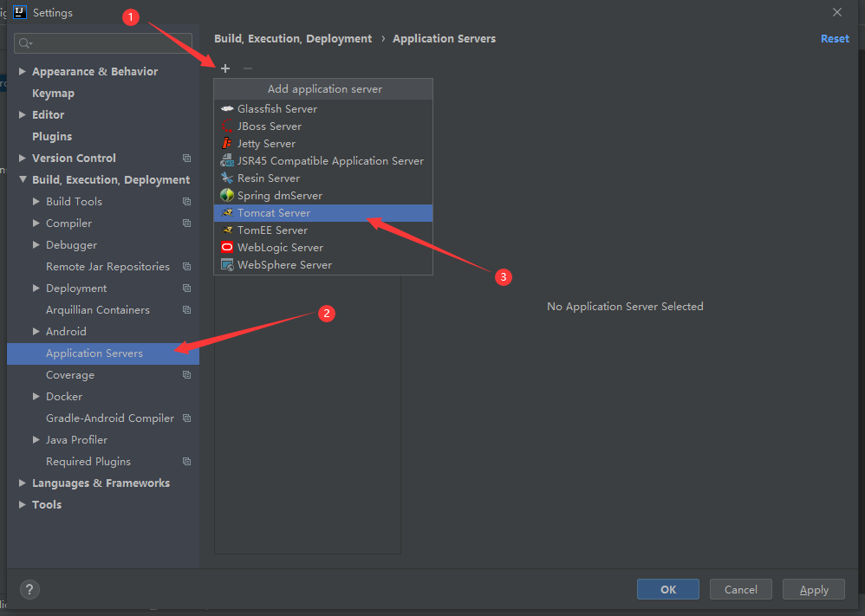Click project-level icon beside Version Control

point(187,159)
